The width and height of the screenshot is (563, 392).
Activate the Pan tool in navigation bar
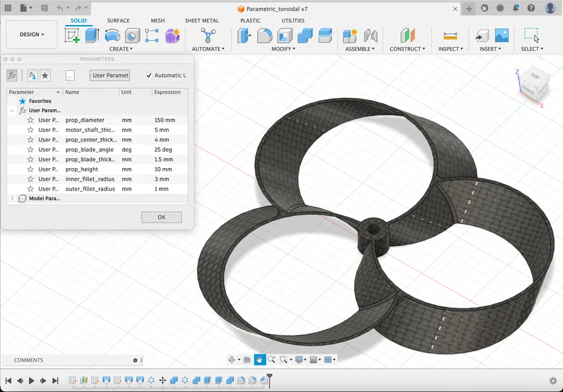pos(259,359)
